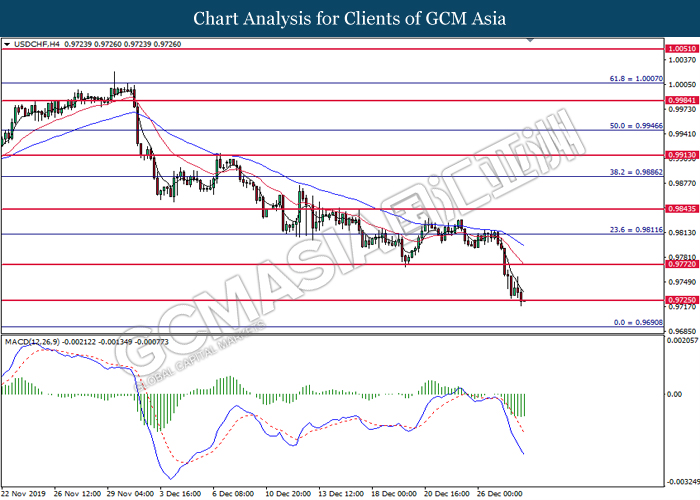Screen dimensions: 700x500
Task: Click the 0.96850 price scale value
Action: coord(682,331)
